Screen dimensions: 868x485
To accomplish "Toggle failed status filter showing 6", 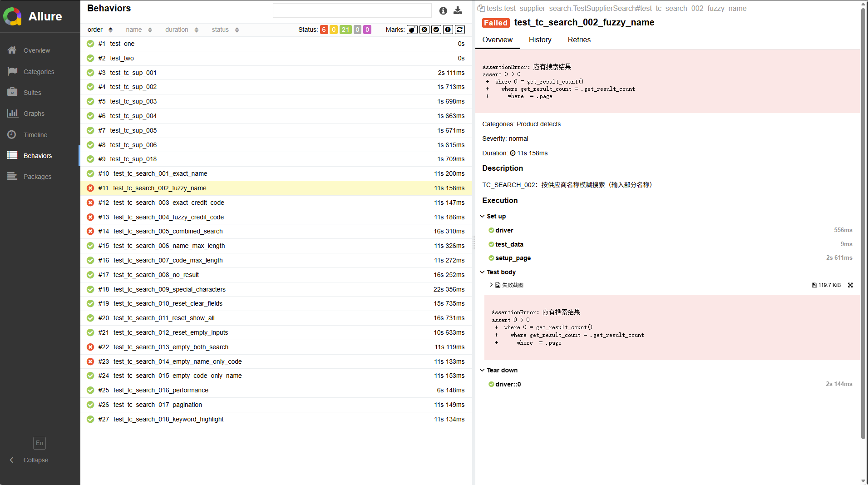I will click(x=324, y=30).
